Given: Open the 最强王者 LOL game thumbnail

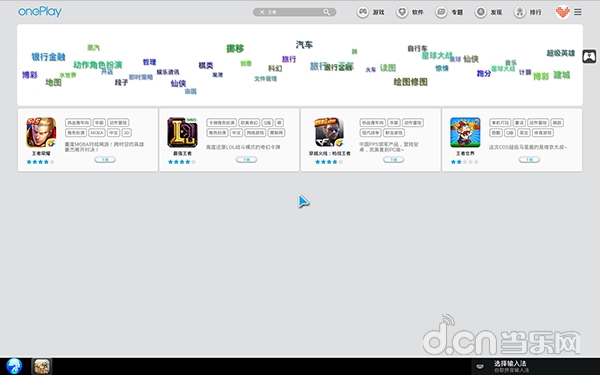Looking at the screenshot, I should pyautogui.click(x=182, y=132).
